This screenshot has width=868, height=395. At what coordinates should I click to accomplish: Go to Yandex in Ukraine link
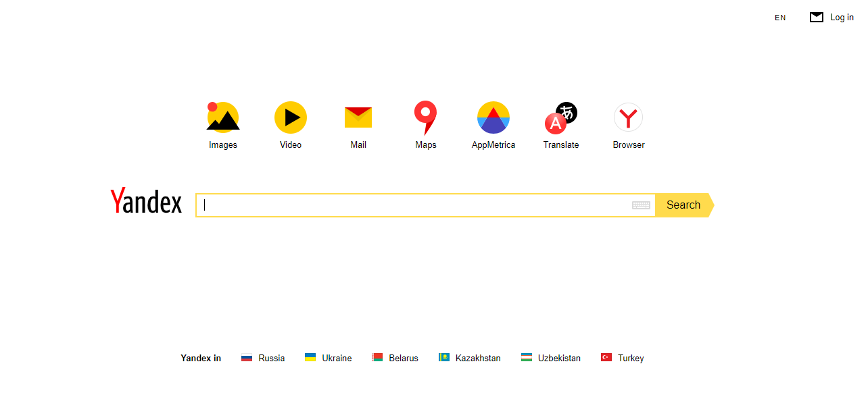coord(337,359)
